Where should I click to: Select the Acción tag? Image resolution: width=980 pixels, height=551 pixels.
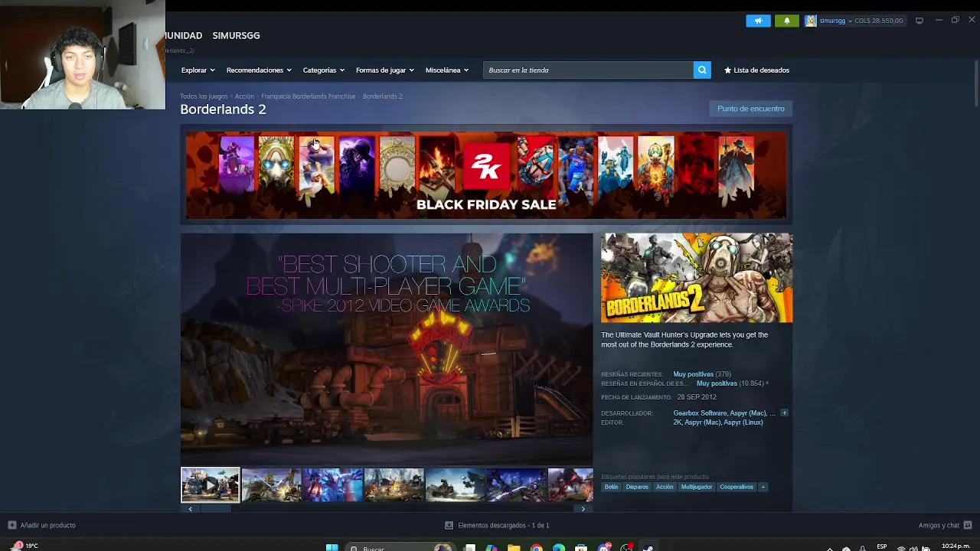pyautogui.click(x=665, y=487)
